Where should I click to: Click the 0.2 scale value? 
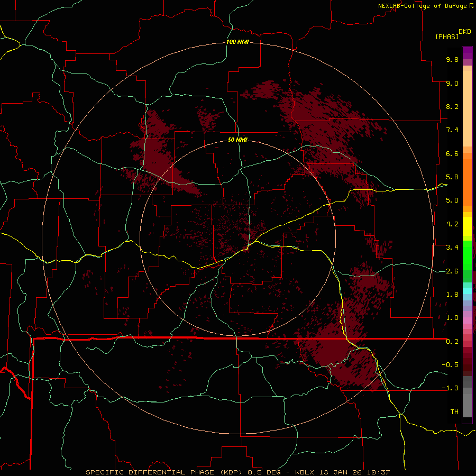[452, 342]
